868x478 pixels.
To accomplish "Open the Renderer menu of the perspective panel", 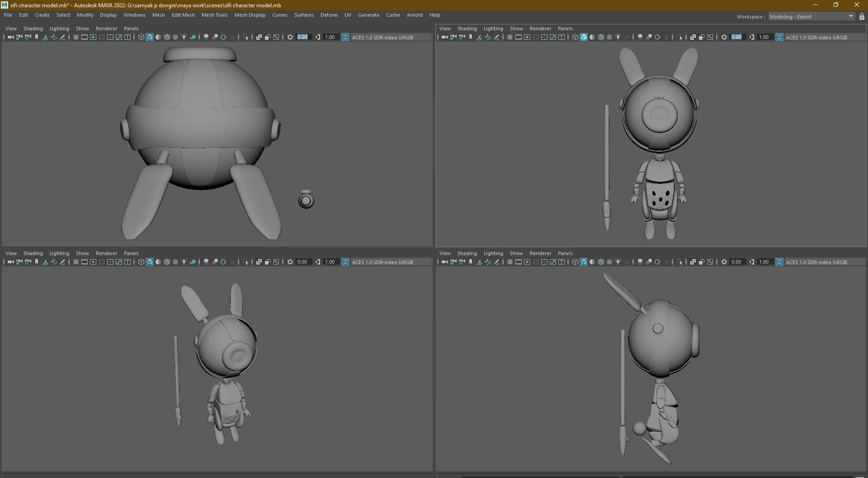I will pos(106,253).
